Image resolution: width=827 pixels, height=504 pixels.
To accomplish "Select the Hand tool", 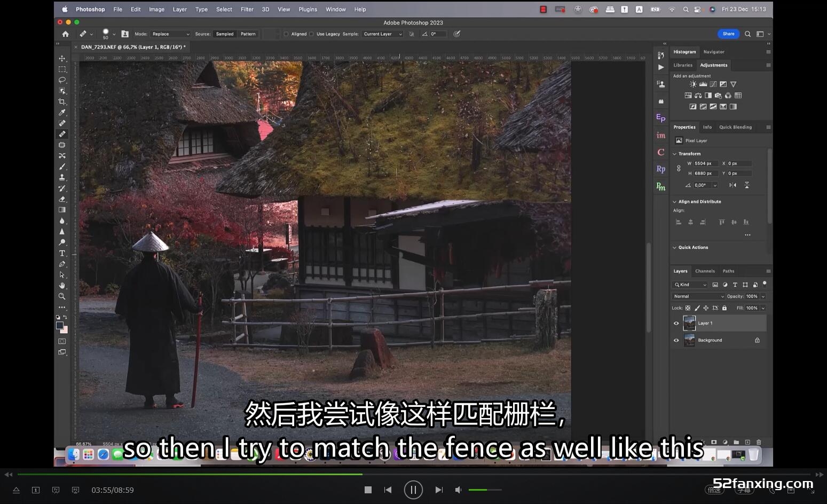I will (x=62, y=286).
